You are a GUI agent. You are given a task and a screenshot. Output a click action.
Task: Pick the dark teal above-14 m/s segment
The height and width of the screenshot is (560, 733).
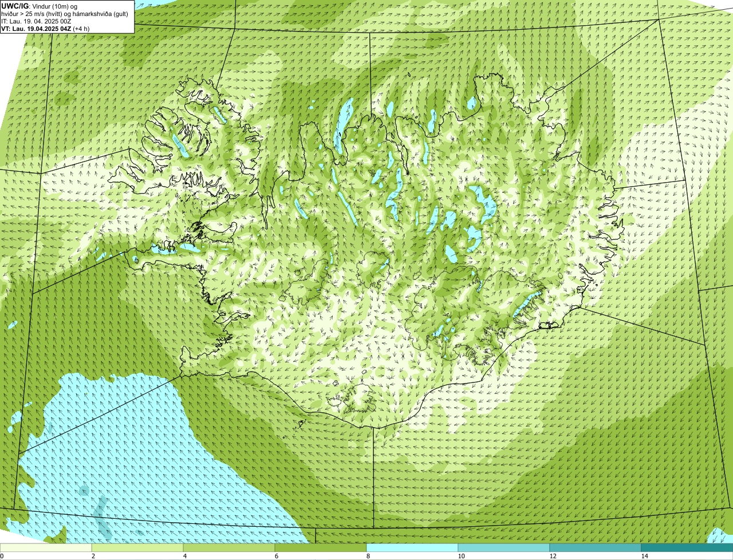(x=687, y=547)
